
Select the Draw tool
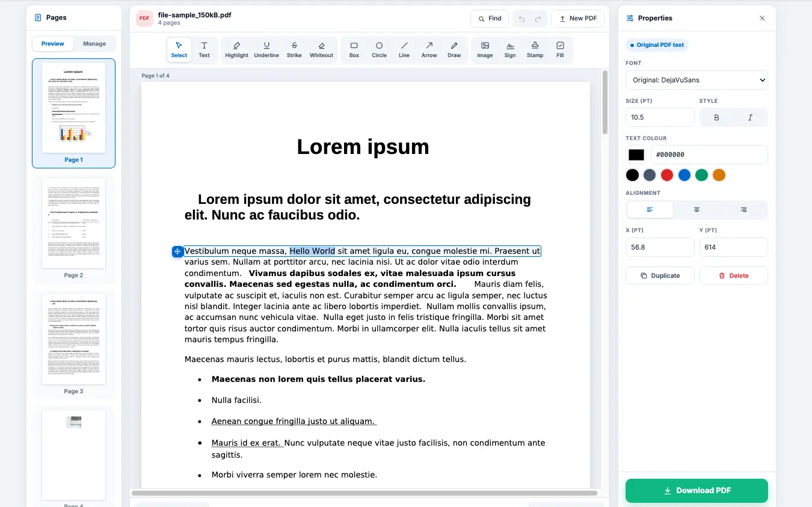(454, 50)
